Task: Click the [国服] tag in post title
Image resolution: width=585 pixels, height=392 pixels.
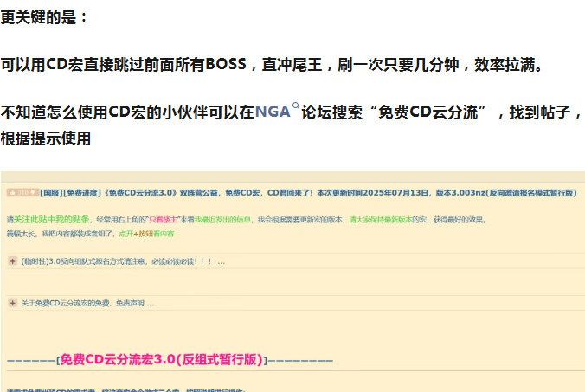Action: pos(51,193)
